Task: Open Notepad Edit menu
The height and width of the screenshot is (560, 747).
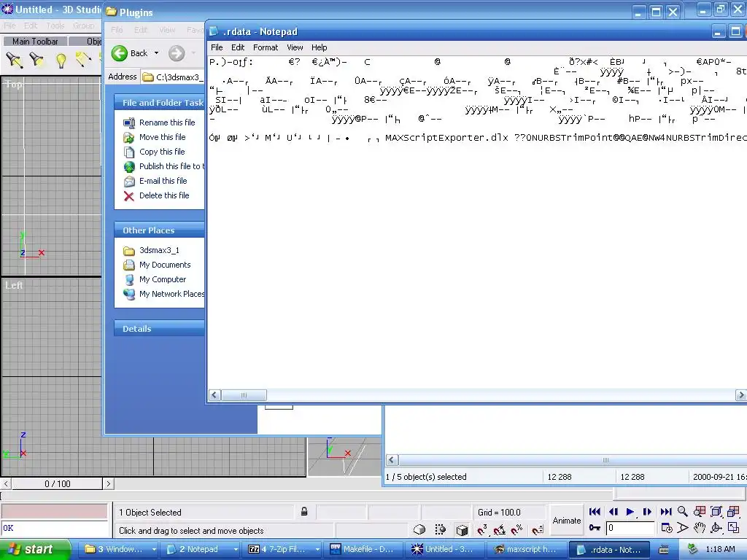Action: (238, 47)
